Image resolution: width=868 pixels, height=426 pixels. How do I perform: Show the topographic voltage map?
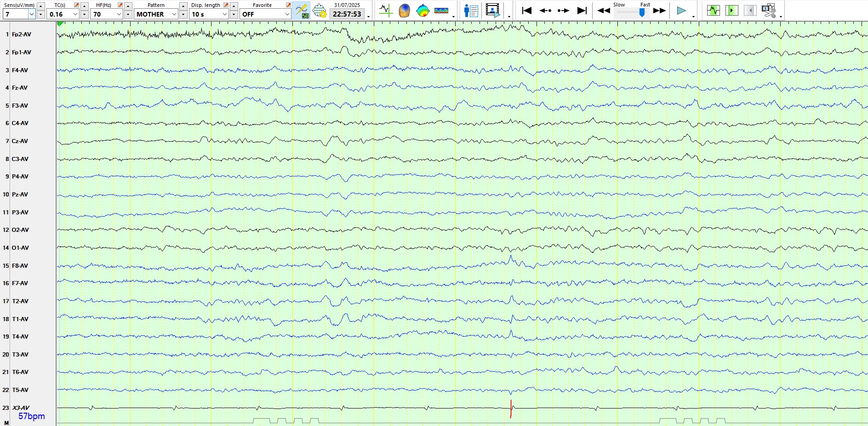[x=423, y=10]
